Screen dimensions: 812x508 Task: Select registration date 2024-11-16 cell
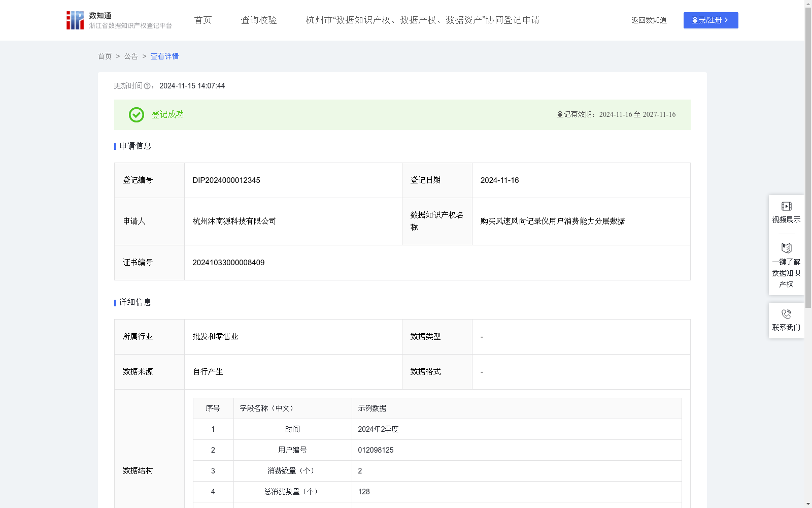[581, 180]
